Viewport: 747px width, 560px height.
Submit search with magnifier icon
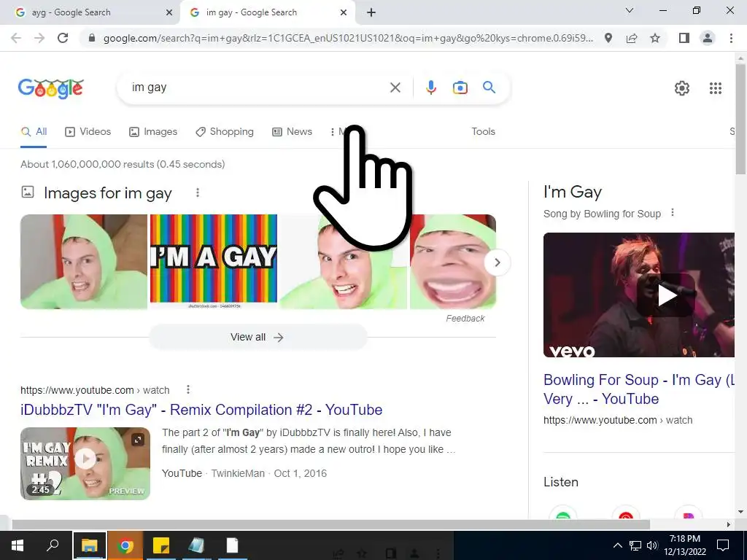tap(489, 87)
